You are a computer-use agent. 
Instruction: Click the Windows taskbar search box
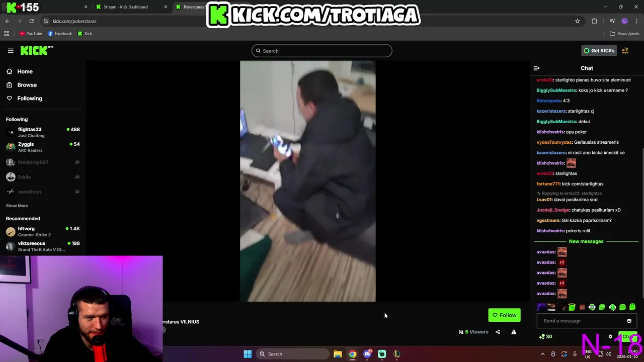(293, 354)
